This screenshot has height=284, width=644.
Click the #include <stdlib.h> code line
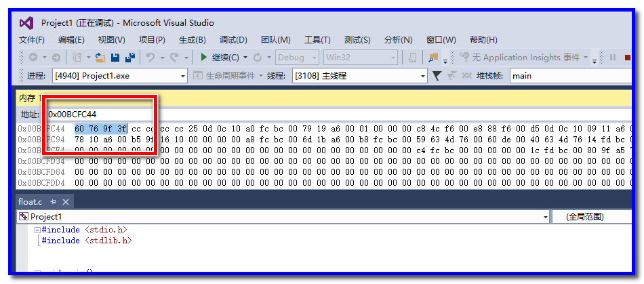pos(87,241)
